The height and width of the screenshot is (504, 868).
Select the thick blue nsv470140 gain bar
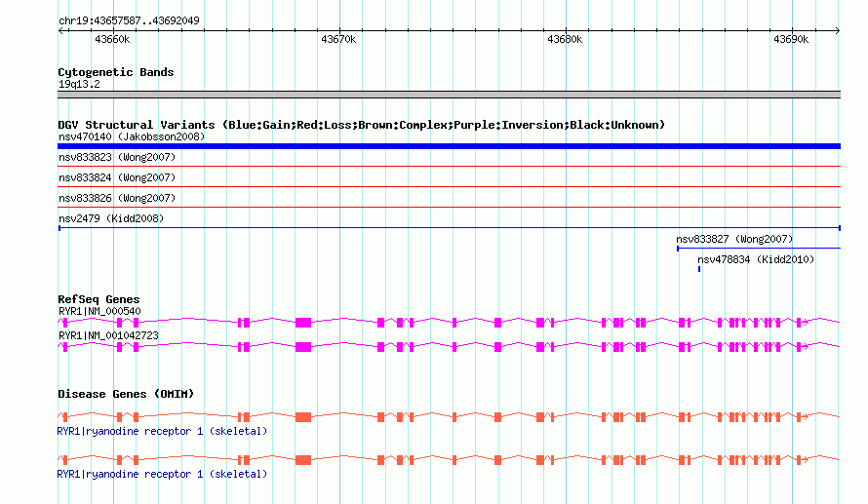(449, 146)
